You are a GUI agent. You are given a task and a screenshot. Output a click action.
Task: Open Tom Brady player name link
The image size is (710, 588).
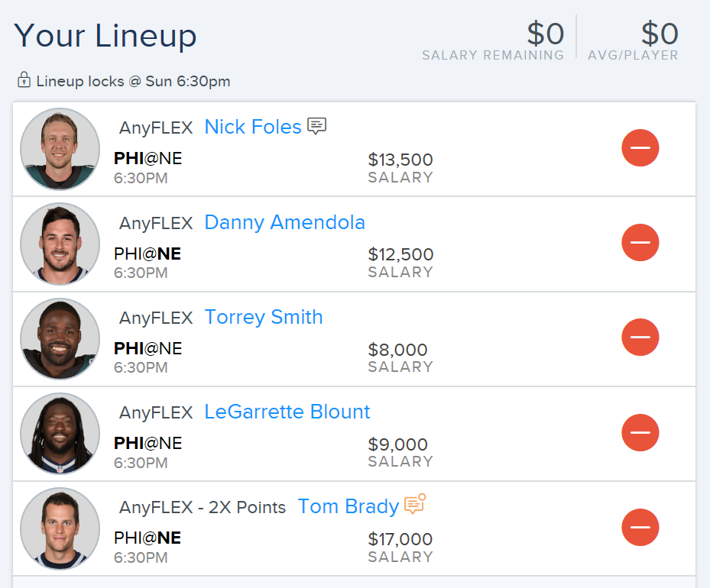tap(349, 506)
